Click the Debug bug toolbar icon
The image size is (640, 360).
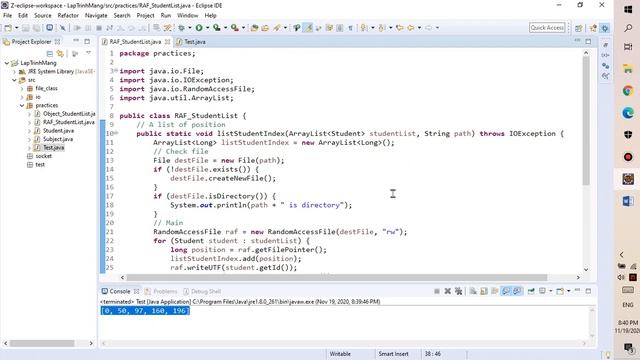pos(181,28)
